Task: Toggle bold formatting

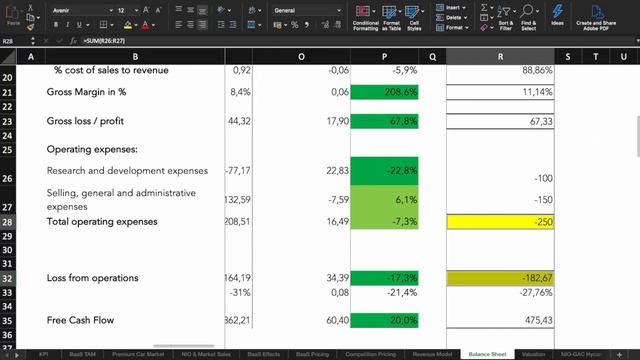Action: [56, 25]
